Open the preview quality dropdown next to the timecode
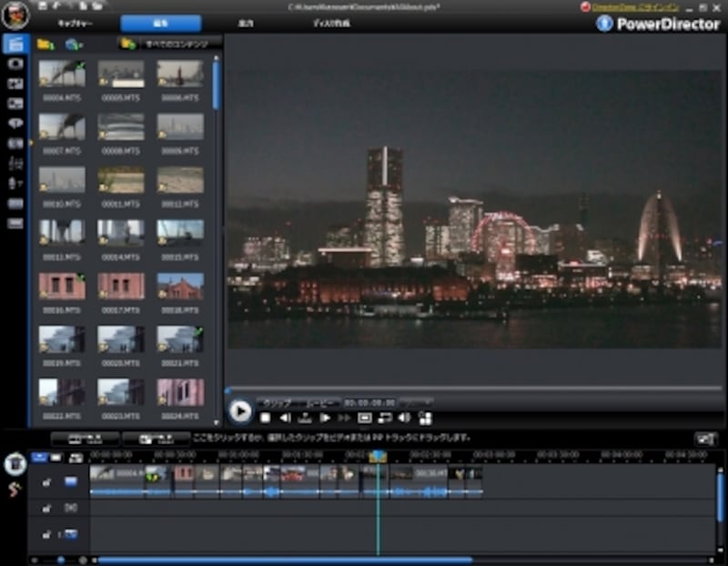This screenshot has width=728, height=566. tap(416, 402)
